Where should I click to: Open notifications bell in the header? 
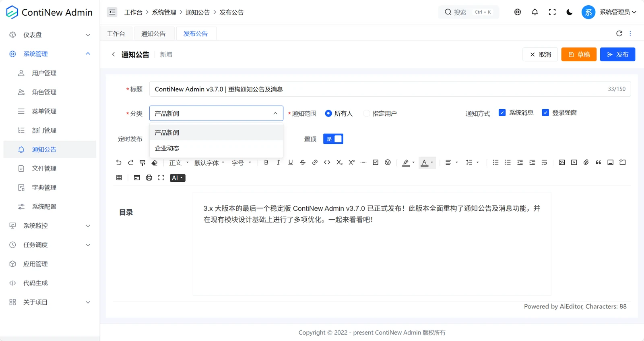pos(535,12)
